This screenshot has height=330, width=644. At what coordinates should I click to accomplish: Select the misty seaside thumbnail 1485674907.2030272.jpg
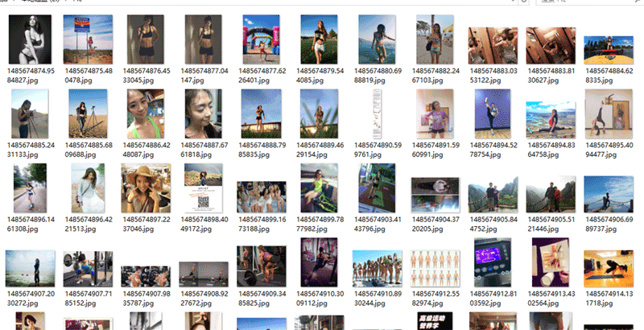tap(30, 269)
